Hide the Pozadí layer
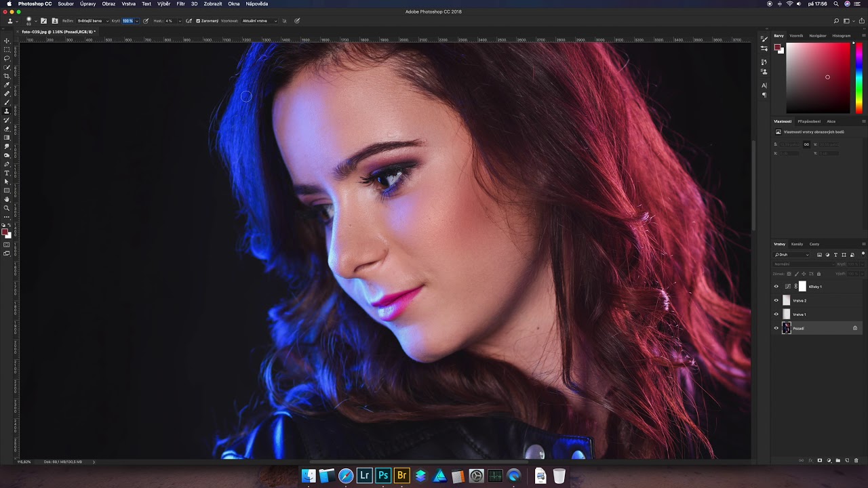This screenshot has height=488, width=868. 776,328
